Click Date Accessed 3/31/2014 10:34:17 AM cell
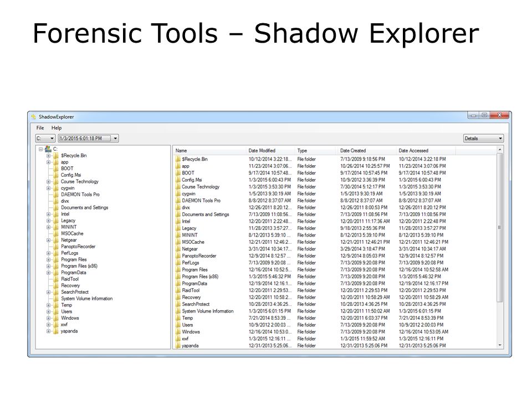This screenshot has width=532, height=399. 422,249
